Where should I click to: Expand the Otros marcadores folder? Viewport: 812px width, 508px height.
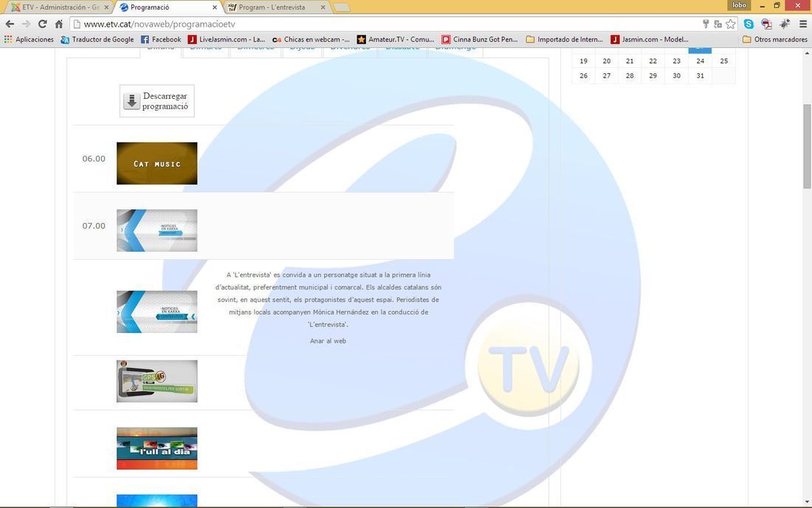pos(774,39)
